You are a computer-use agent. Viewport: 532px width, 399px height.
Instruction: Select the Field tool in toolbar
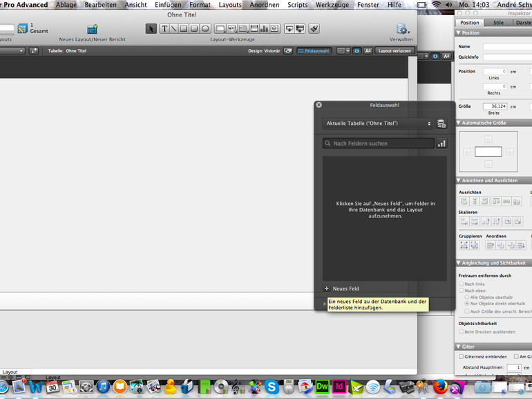click(289, 29)
